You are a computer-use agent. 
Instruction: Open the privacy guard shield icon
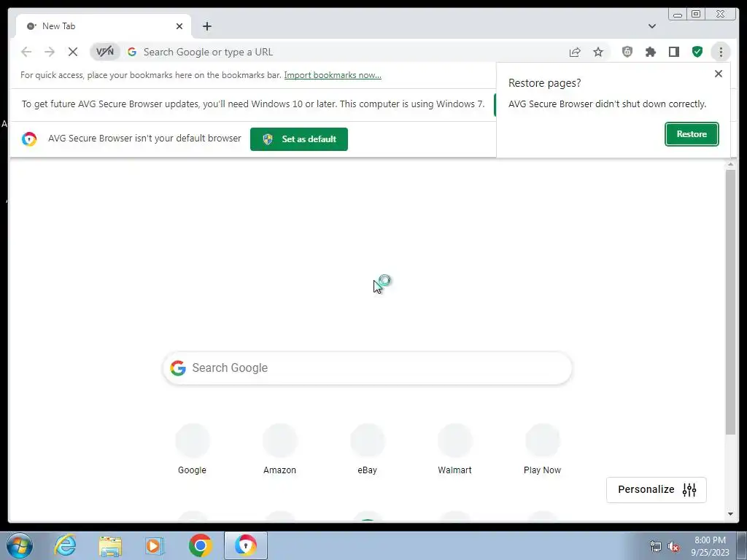(x=627, y=52)
